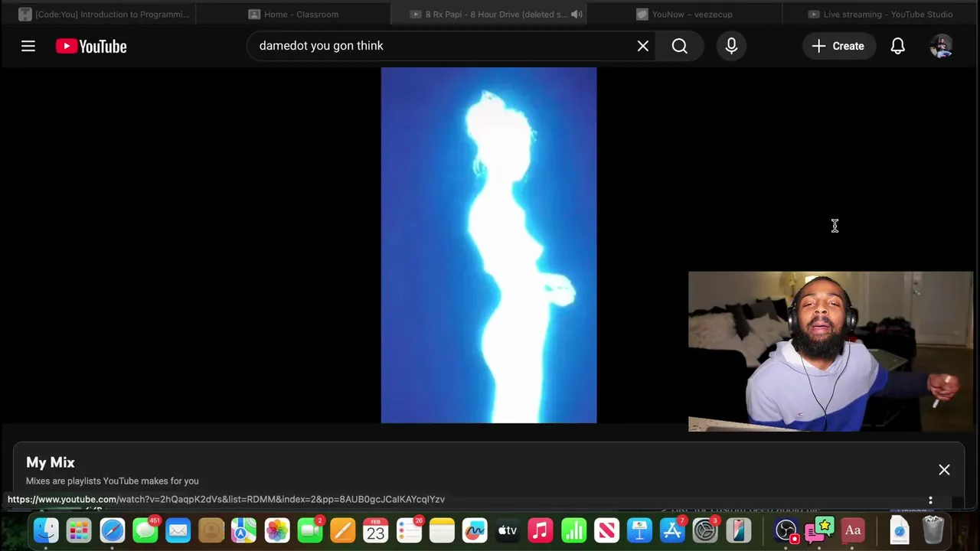Click the vertical video player
This screenshot has height=551, width=980.
488,245
